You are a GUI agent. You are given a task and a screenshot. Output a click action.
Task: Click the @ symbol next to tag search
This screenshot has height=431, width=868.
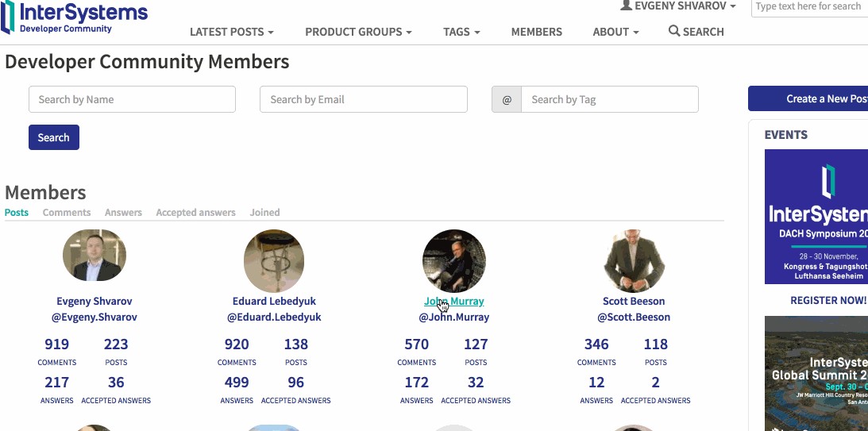(507, 99)
